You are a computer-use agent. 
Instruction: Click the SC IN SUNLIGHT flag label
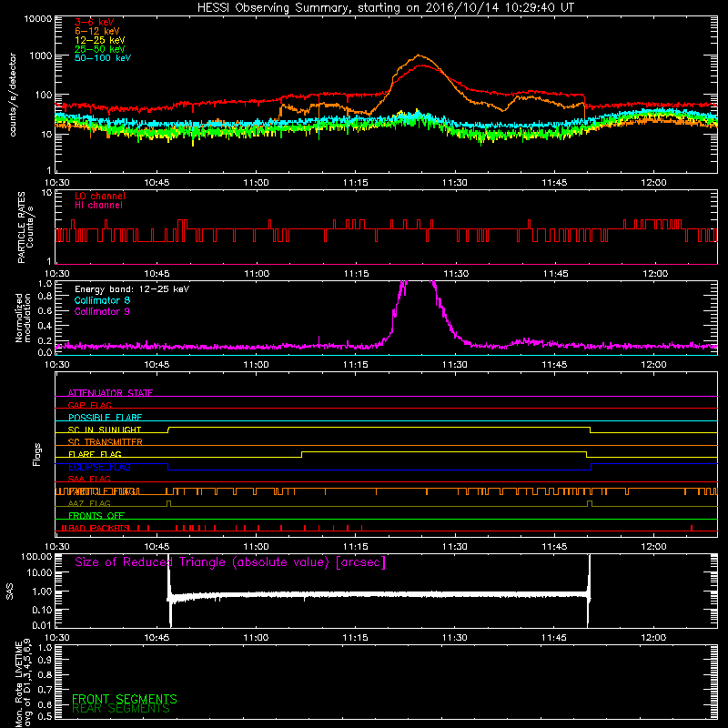click(x=105, y=430)
